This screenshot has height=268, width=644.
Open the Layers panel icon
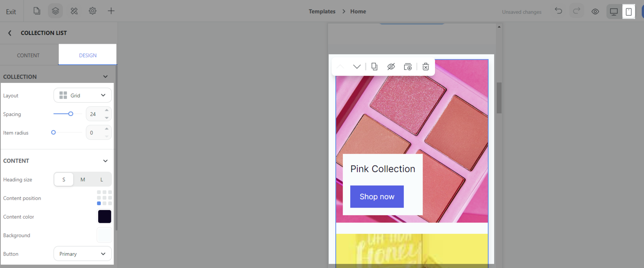coord(56,11)
